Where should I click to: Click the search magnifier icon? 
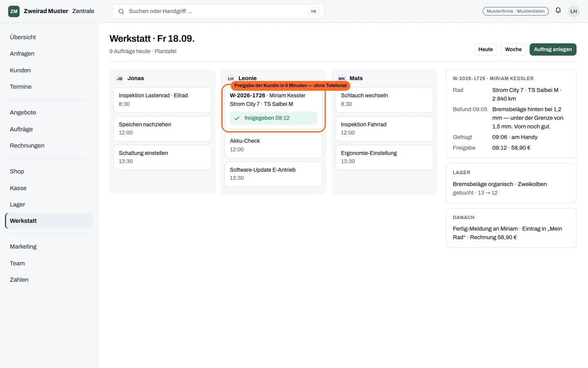[x=121, y=11]
